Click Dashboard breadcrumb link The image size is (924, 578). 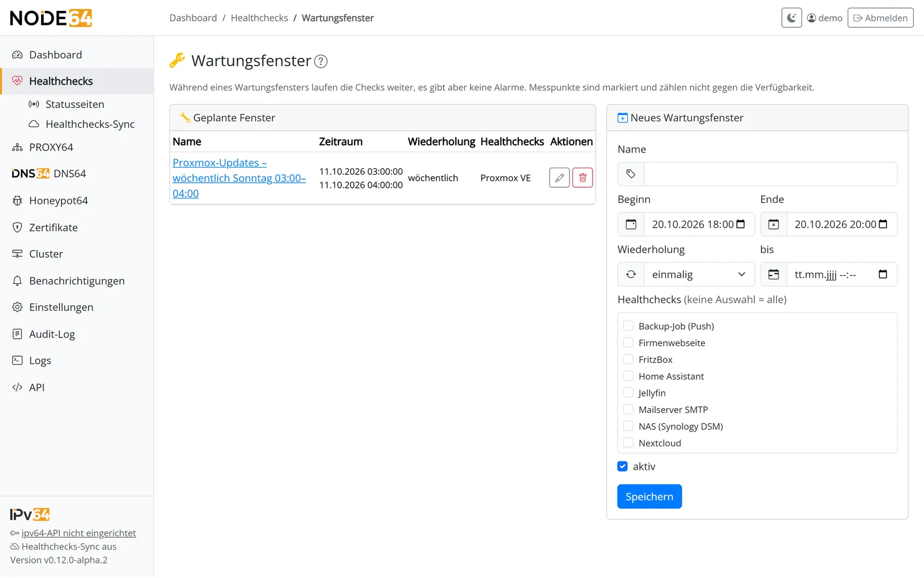click(193, 18)
